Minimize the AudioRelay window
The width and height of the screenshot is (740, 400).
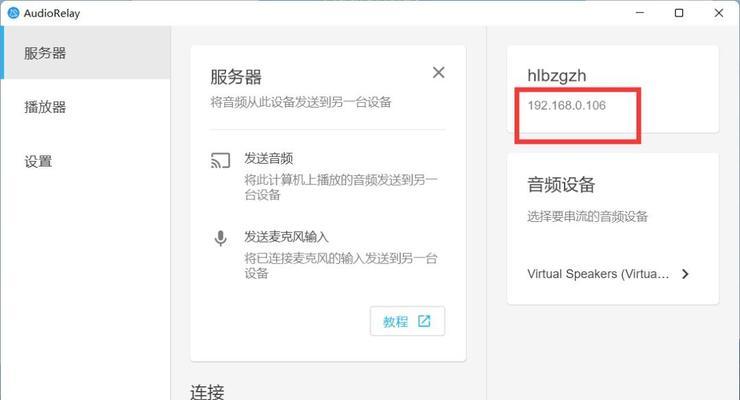640,13
